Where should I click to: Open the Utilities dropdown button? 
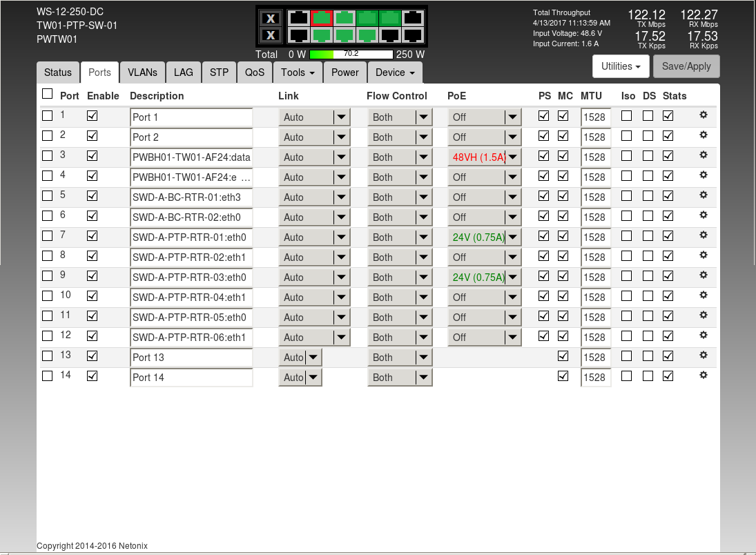point(621,66)
